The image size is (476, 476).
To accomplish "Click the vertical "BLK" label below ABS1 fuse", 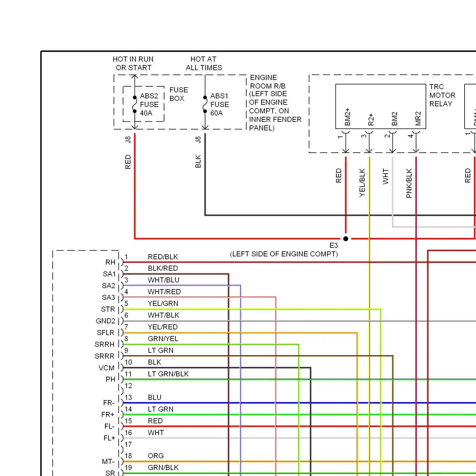I will click(198, 161).
